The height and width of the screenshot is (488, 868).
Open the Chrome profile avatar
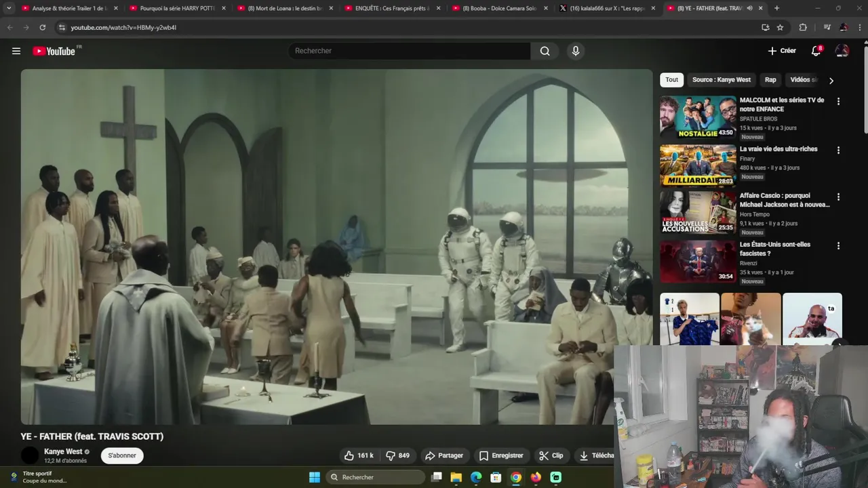(843, 27)
